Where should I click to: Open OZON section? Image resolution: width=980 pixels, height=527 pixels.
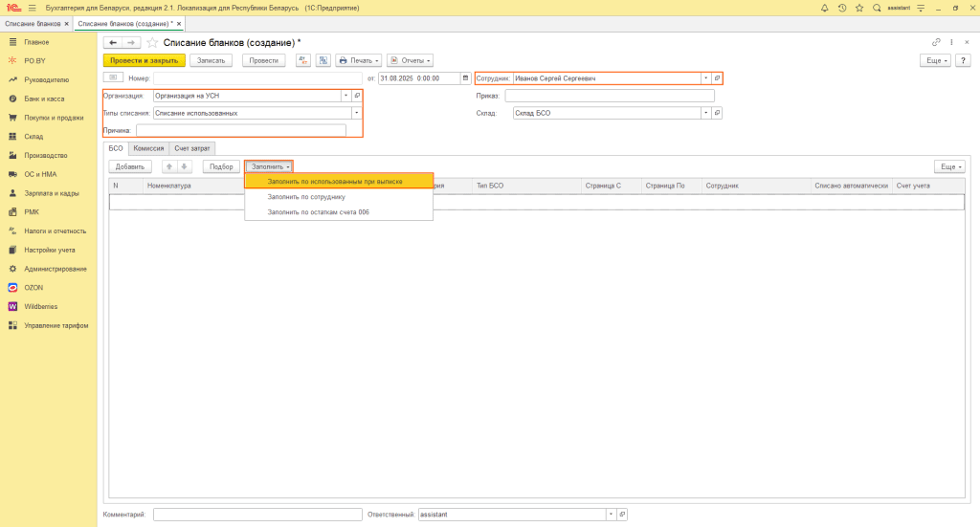click(33, 288)
